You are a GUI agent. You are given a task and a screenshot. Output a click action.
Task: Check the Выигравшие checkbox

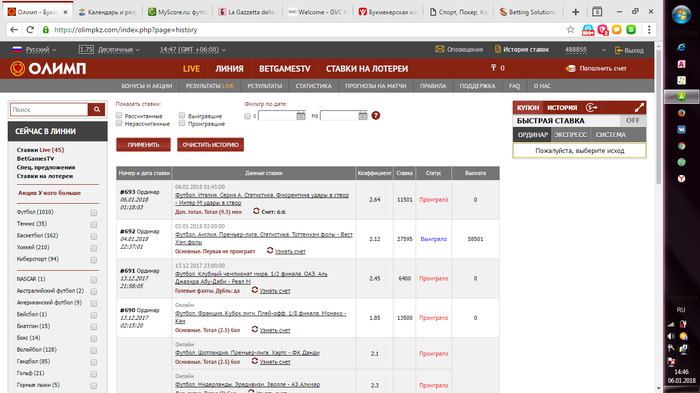tap(182, 116)
